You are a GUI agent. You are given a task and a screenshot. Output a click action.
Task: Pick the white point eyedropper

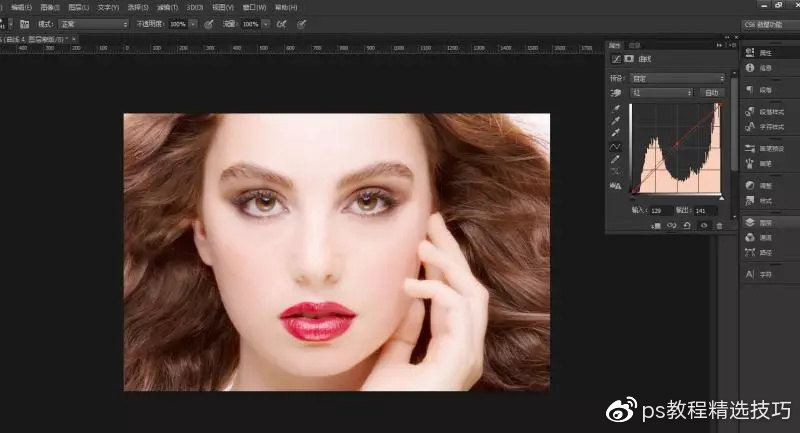point(616,134)
